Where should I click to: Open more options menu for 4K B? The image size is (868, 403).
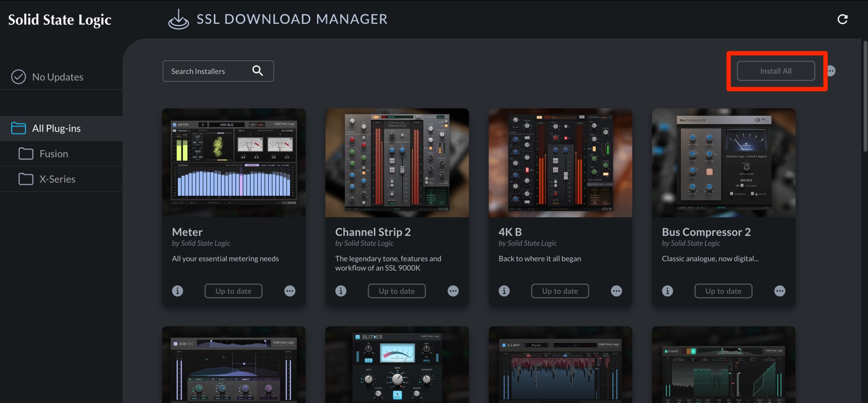(x=616, y=291)
